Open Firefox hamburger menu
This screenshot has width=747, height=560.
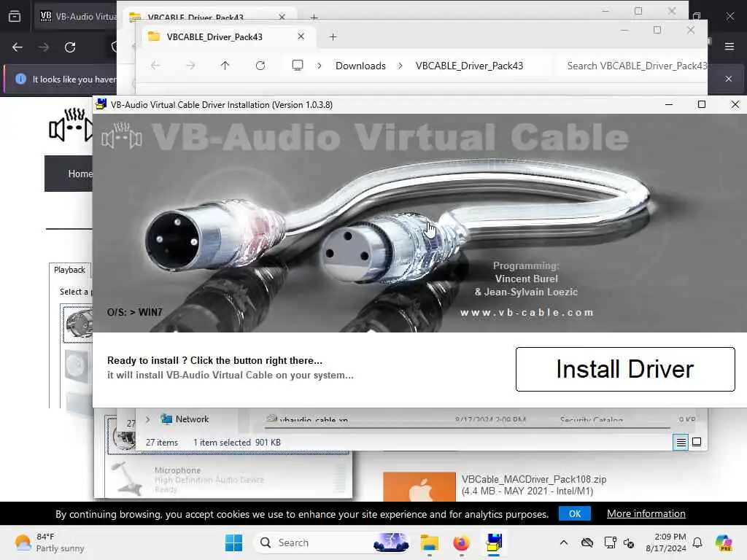[x=729, y=46]
